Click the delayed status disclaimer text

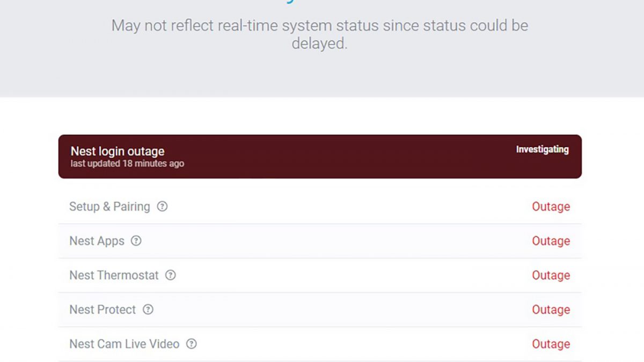320,34
